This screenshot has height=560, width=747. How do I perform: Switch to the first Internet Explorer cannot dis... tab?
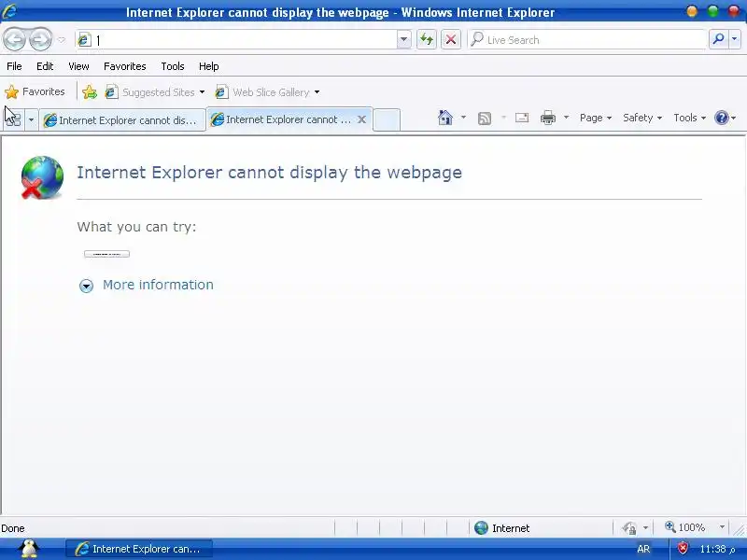pyautogui.click(x=122, y=120)
